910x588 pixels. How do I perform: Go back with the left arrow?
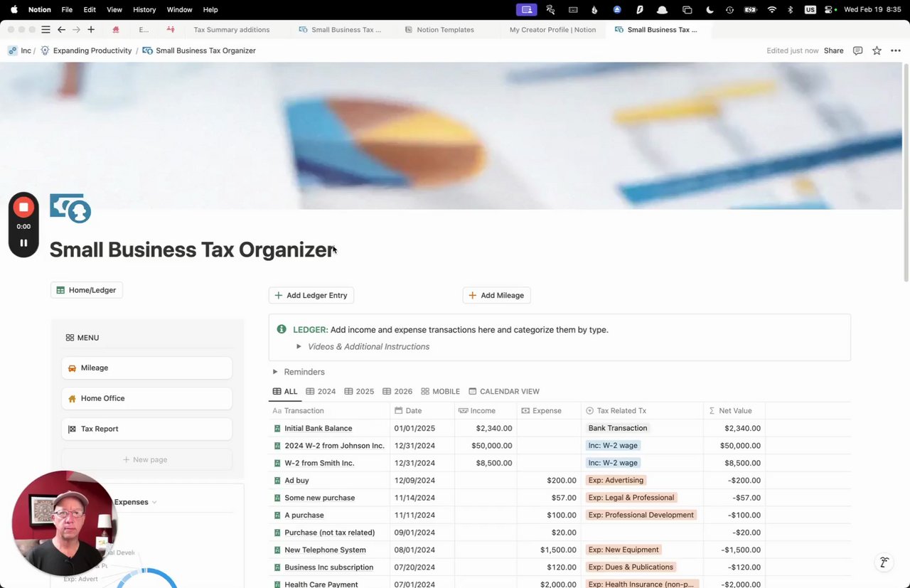(x=61, y=30)
